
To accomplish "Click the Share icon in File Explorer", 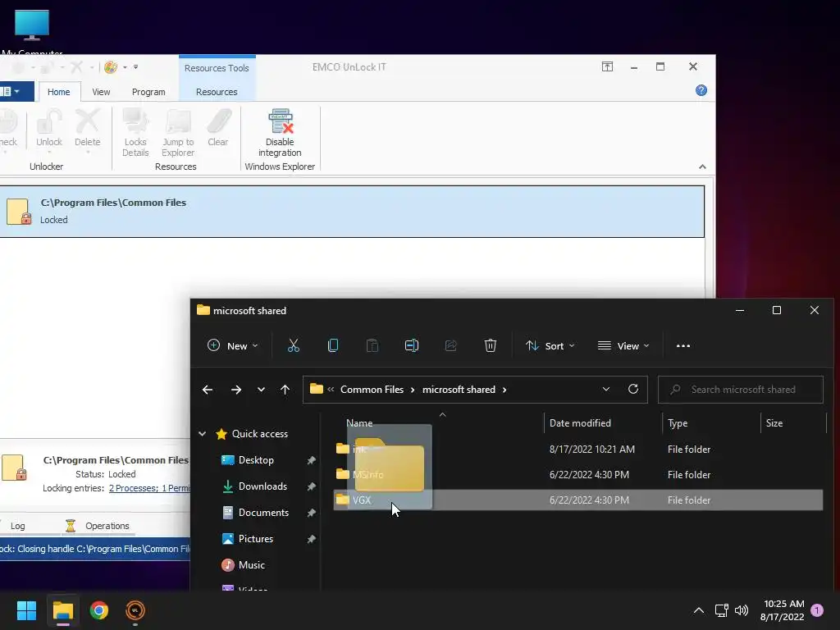I will pyautogui.click(x=450, y=345).
